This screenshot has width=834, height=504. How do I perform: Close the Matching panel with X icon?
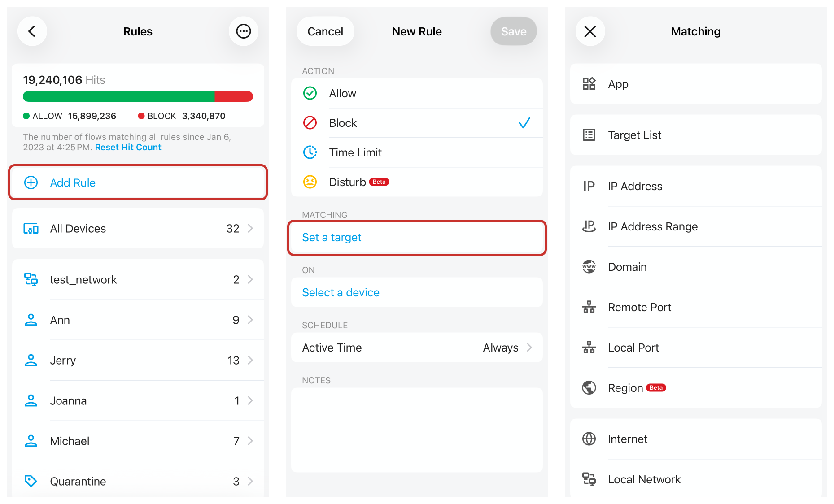click(590, 31)
